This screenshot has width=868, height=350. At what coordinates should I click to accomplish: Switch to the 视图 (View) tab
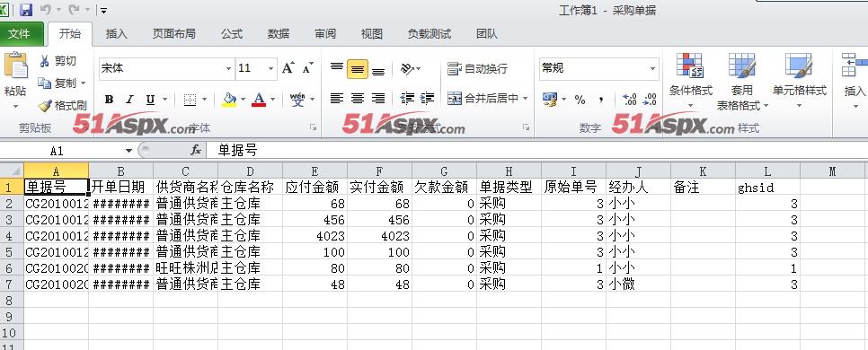pos(371,34)
